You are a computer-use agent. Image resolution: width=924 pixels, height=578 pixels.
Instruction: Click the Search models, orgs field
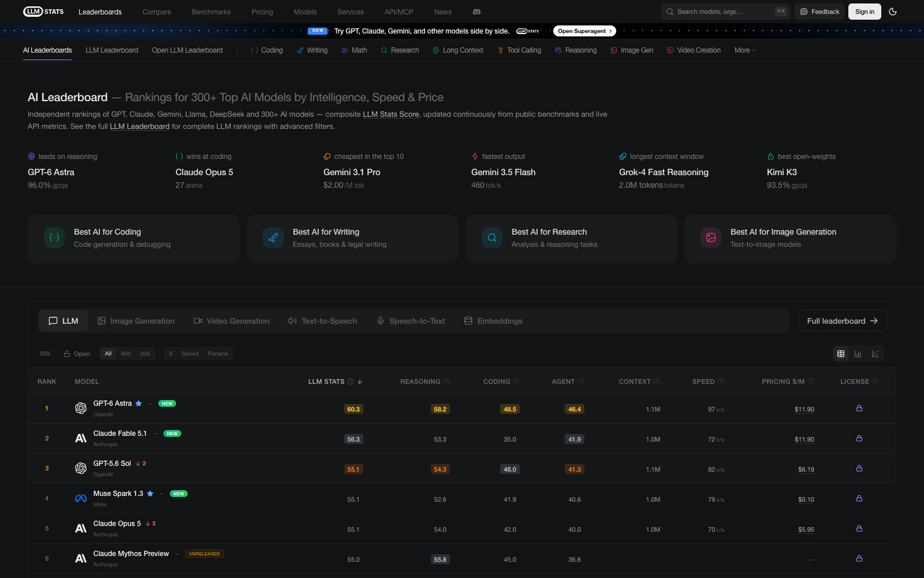click(x=725, y=12)
